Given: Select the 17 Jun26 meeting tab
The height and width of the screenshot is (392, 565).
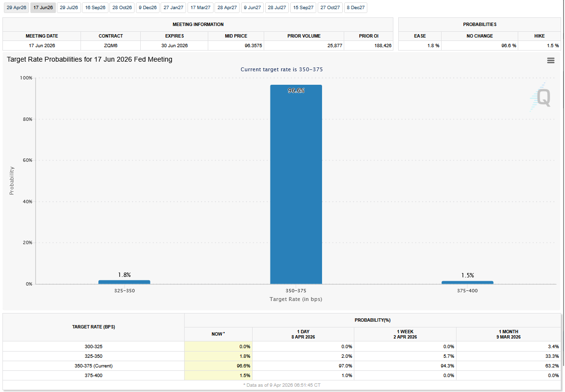Looking at the screenshot, I should (x=43, y=8).
